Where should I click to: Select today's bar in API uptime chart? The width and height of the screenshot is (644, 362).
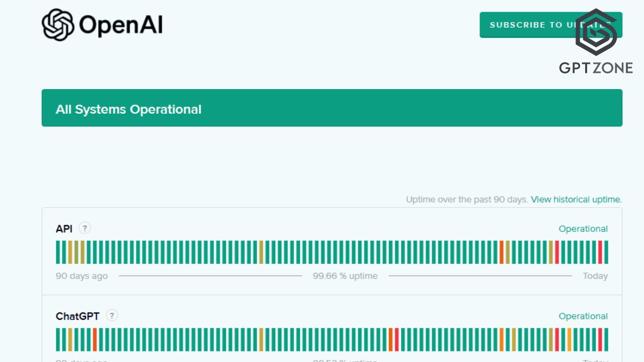pyautogui.click(x=606, y=252)
